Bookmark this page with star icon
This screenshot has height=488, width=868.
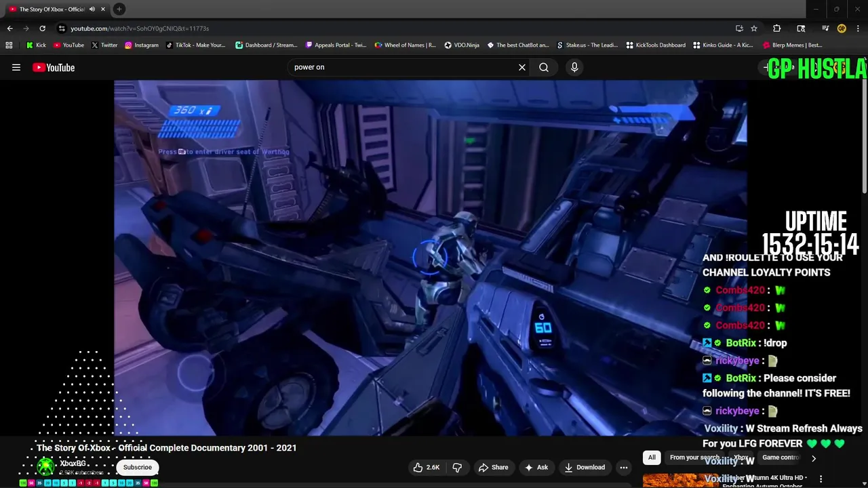coord(754,28)
